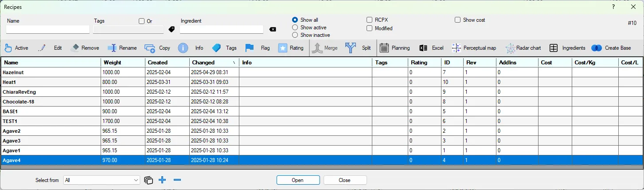Click the Edit pencil tool
This screenshot has height=190, width=644.
(42, 48)
